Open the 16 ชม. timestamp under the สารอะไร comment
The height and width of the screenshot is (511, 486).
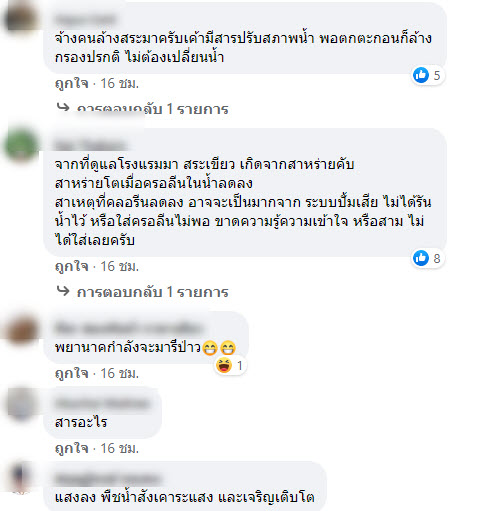click(x=120, y=448)
